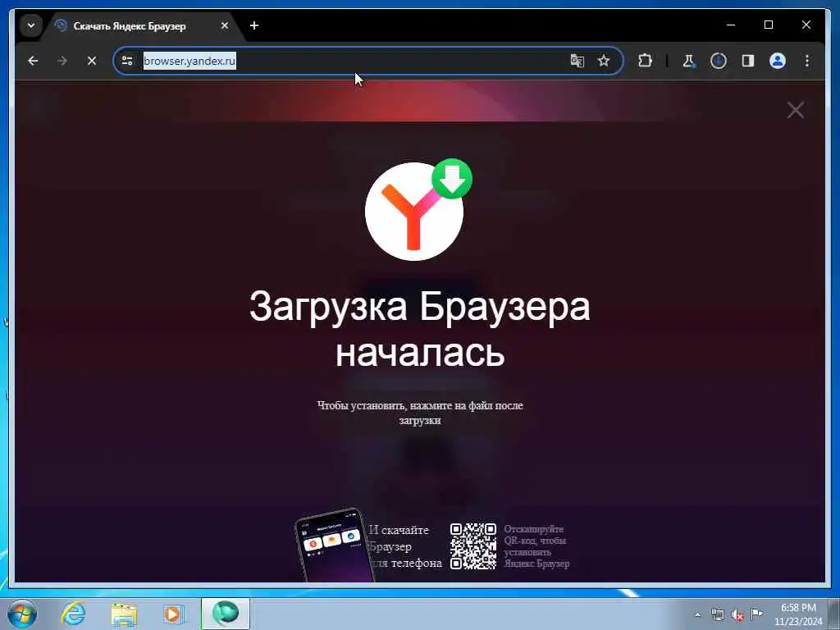Open the extensions puzzle icon
840x630 pixels.
[x=645, y=61]
